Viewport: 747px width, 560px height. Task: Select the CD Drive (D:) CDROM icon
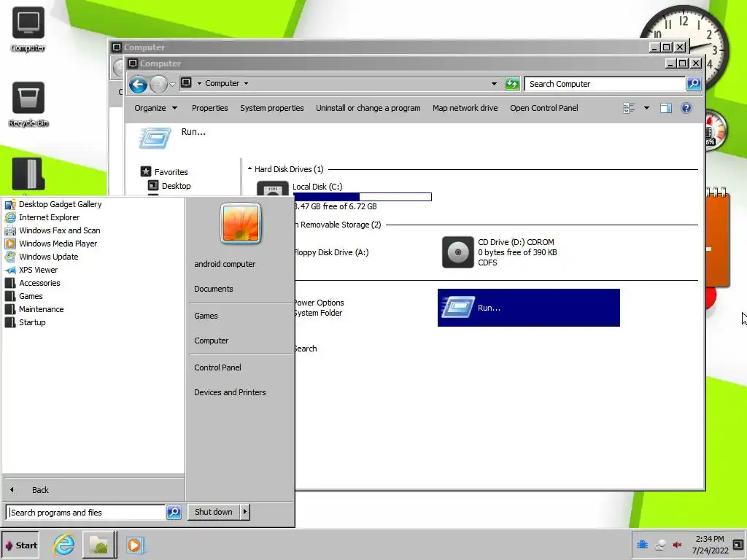click(x=458, y=252)
